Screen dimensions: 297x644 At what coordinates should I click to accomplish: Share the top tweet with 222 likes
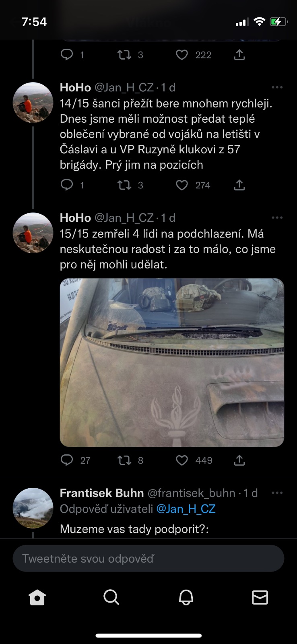coord(239,55)
